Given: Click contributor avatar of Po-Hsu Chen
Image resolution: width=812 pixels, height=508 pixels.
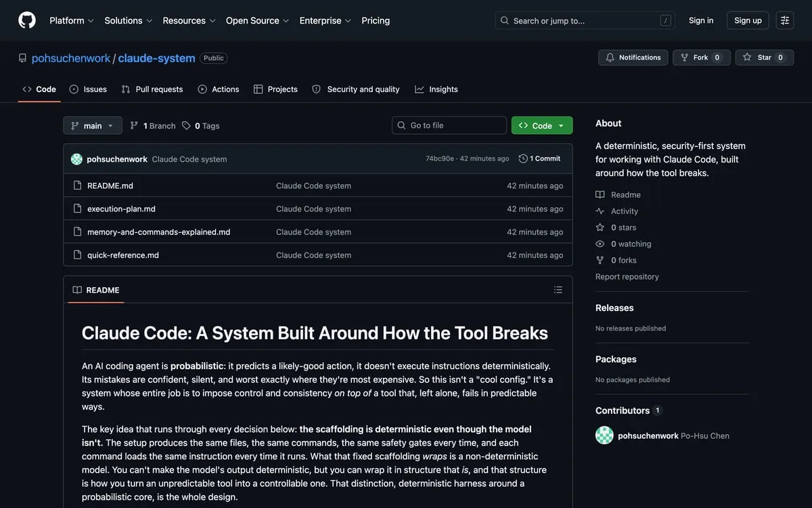Looking at the screenshot, I should (604, 436).
